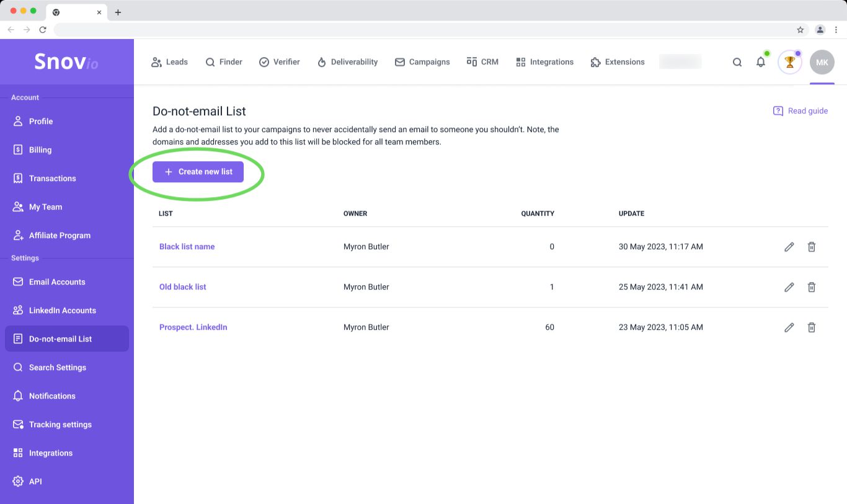Click the Create new list button
The width and height of the screenshot is (847, 504).
tap(198, 172)
